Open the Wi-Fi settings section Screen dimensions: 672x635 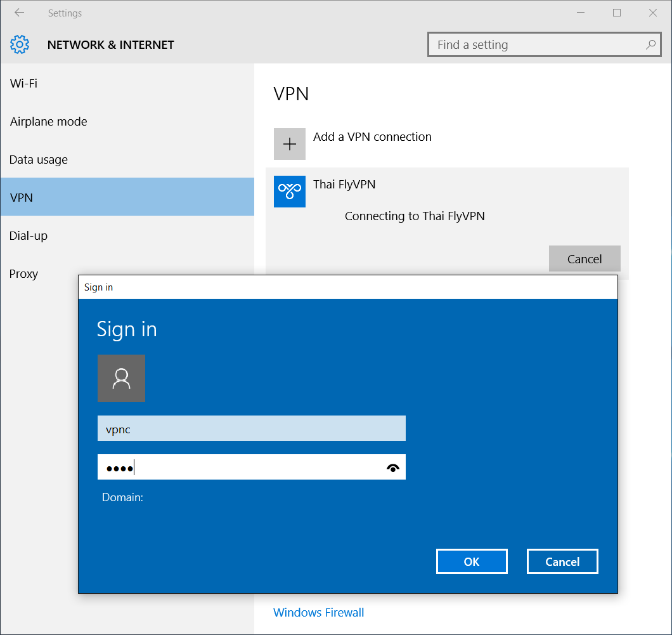click(x=24, y=83)
